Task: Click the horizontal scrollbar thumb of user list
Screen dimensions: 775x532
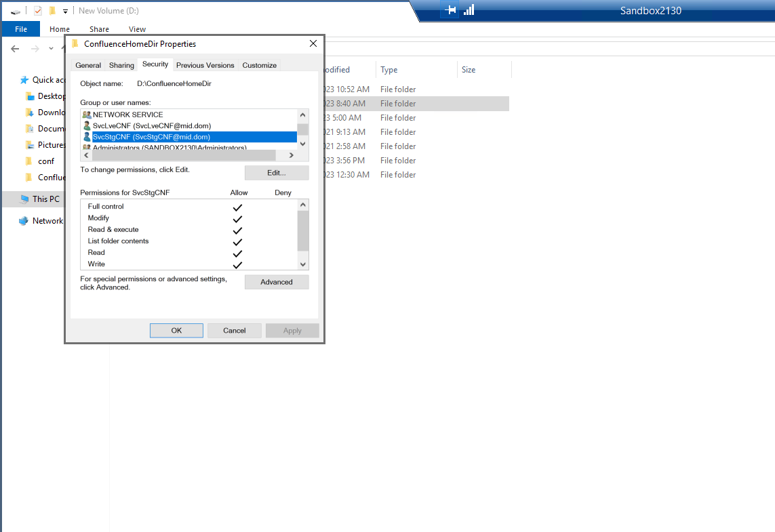Action: 184,155
